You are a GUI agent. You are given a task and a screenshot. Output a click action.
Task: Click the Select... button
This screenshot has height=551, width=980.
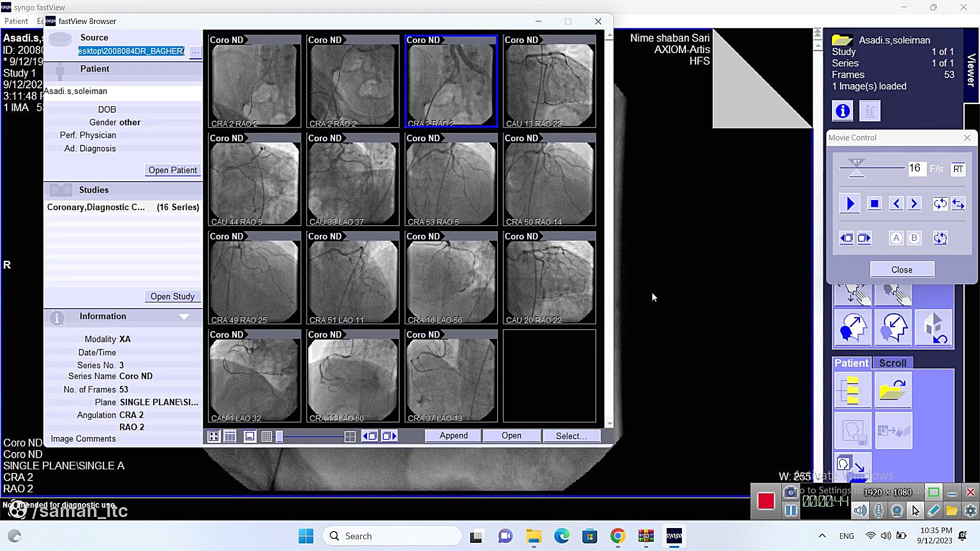[571, 436]
